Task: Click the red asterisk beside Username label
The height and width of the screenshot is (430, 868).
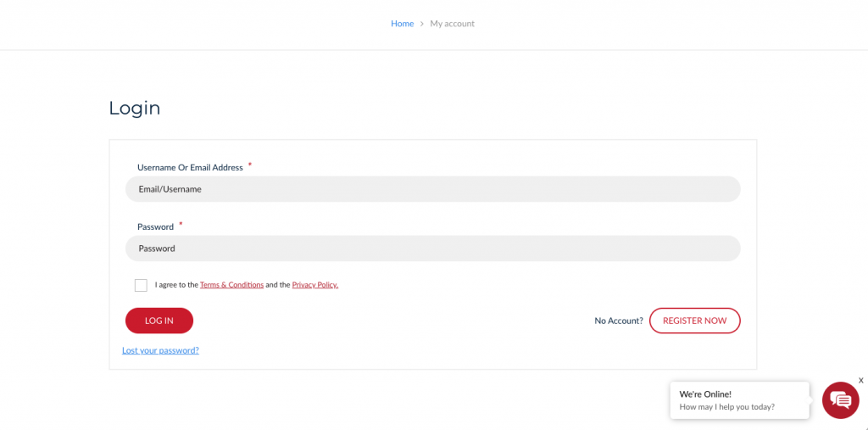Action: point(250,165)
